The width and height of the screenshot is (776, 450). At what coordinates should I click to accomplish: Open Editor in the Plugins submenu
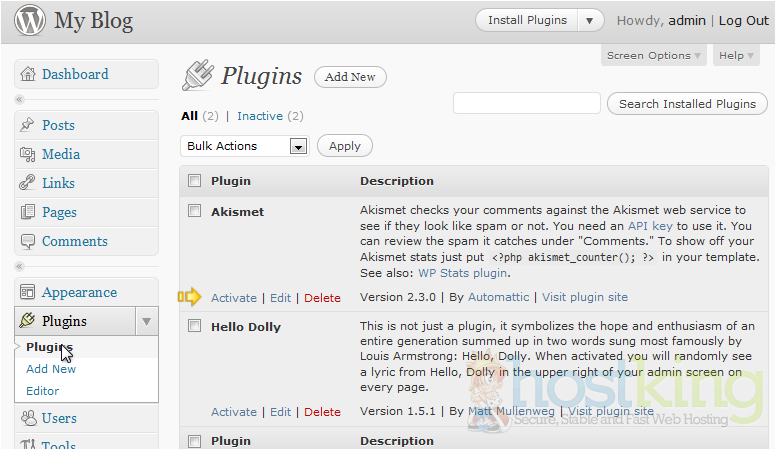(43, 391)
